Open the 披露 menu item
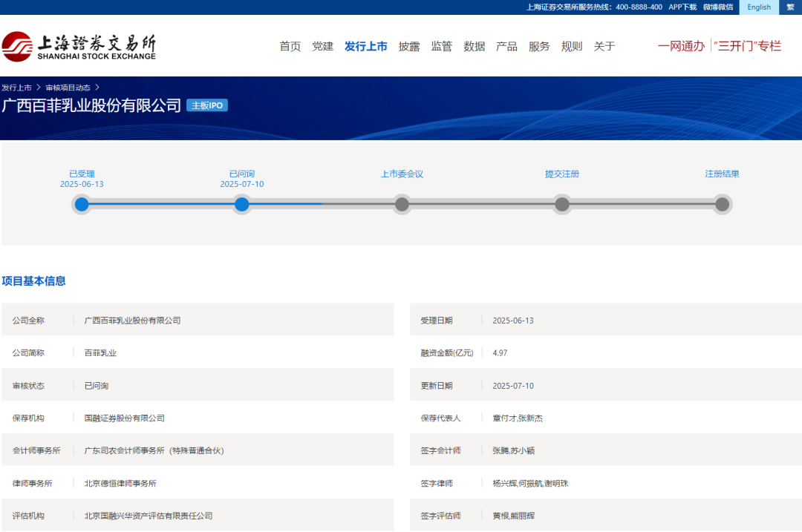 409,47
